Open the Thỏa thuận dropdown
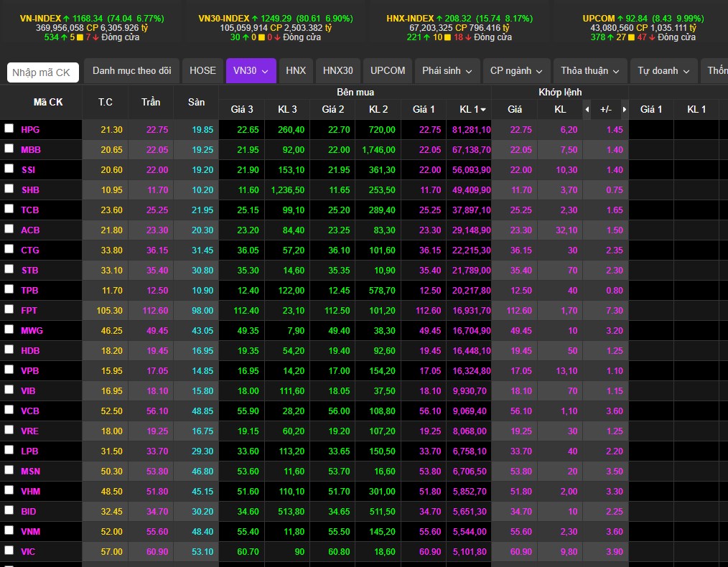Image resolution: width=728 pixels, height=567 pixels. (x=590, y=70)
